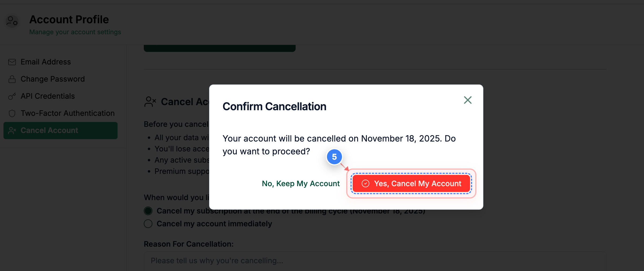The width and height of the screenshot is (644, 271).
Task: Click the numbered badge 5 callout
Action: pos(334,157)
